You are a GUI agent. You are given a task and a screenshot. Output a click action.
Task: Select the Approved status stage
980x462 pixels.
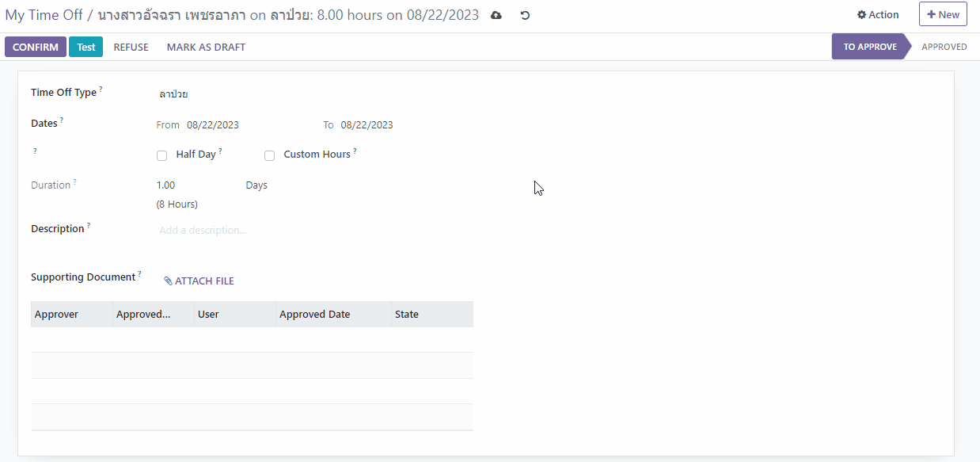click(944, 47)
